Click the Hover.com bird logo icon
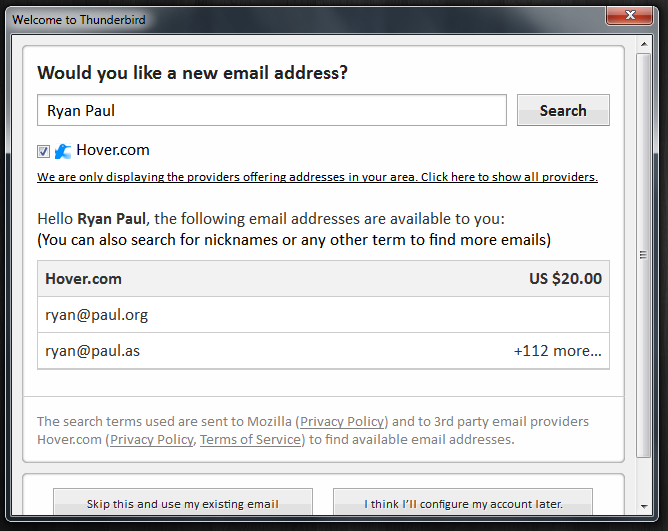 tap(63, 151)
